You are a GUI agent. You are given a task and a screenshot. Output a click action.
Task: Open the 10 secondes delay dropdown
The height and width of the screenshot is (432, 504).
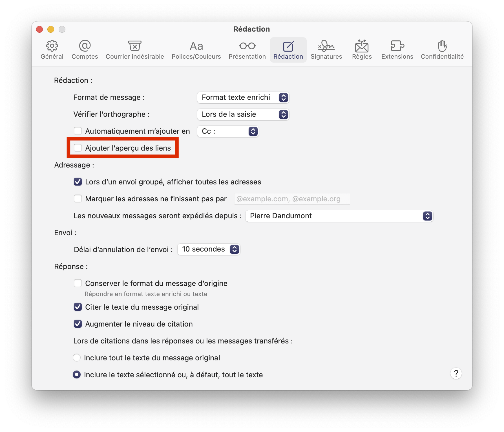[x=209, y=249]
